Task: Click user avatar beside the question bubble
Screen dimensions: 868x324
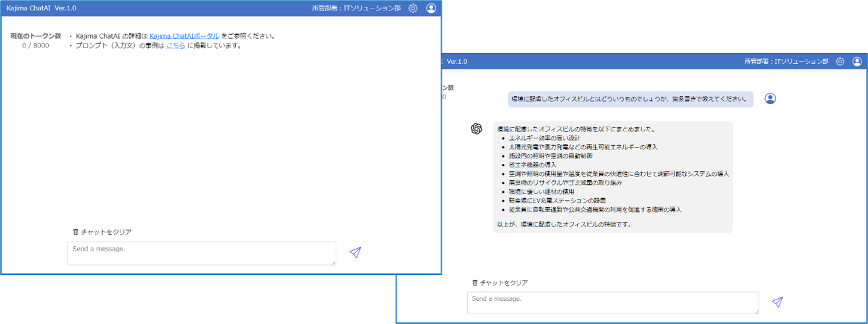Action: pyautogui.click(x=770, y=98)
